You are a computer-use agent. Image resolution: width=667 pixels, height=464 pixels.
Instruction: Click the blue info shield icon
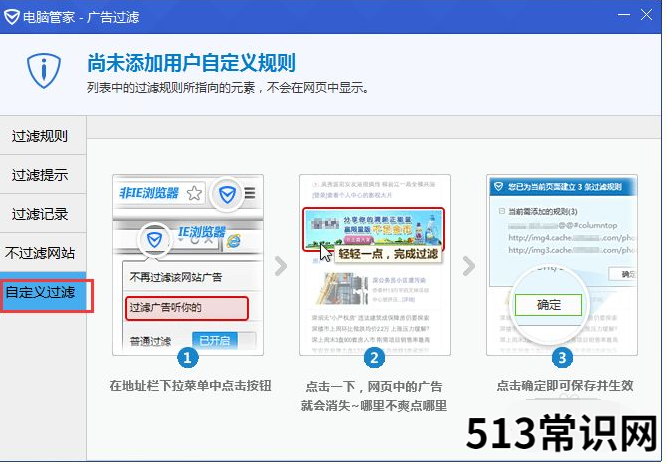44,71
